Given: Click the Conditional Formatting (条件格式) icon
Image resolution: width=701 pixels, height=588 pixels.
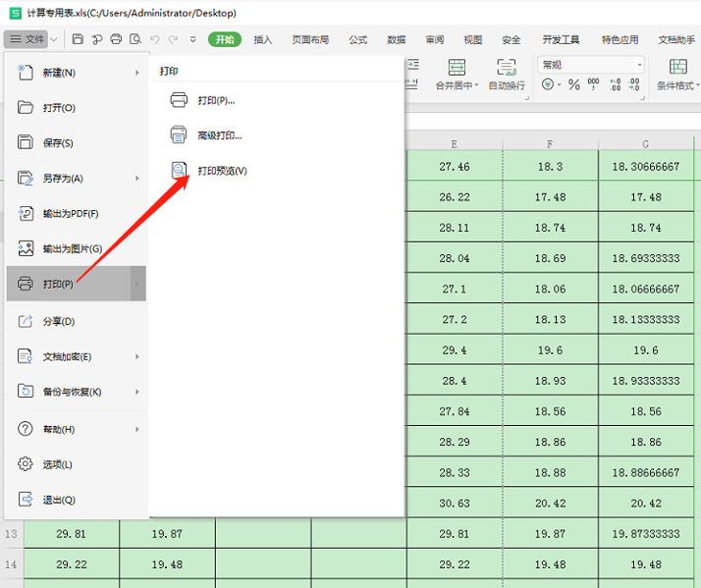Looking at the screenshot, I should [677, 68].
